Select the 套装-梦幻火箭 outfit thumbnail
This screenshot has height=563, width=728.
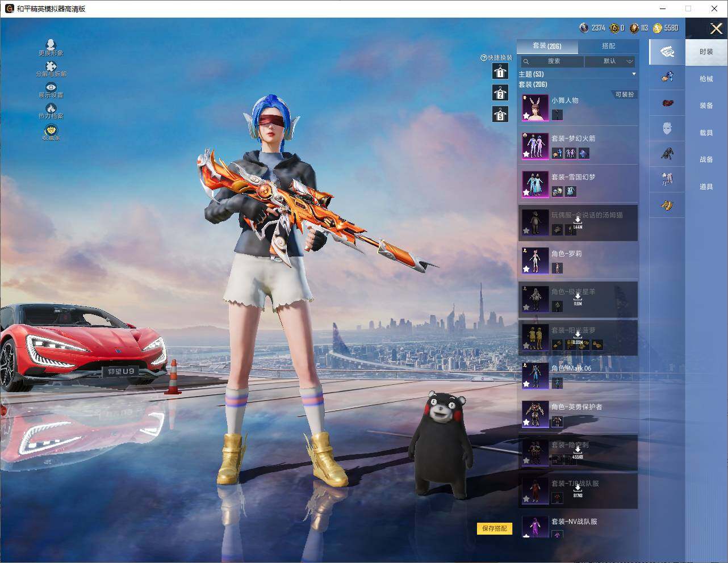(x=535, y=146)
